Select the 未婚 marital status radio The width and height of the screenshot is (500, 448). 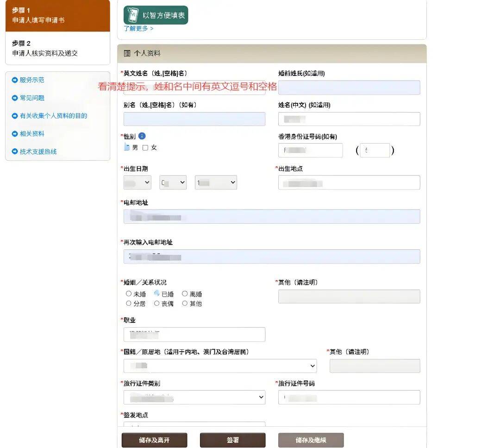pos(129,294)
